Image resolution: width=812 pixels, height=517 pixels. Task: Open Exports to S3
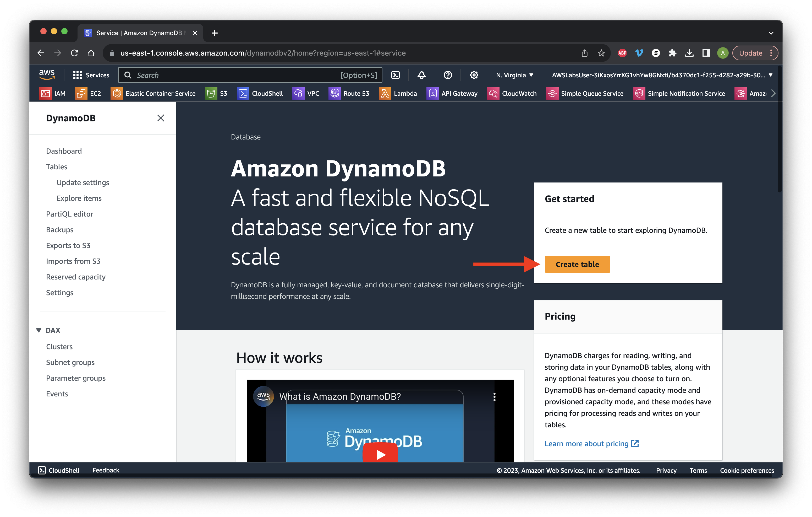point(68,245)
